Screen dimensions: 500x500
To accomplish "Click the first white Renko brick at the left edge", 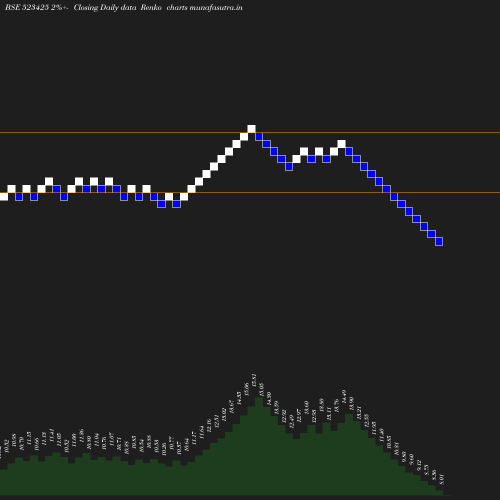I will 4,196.
